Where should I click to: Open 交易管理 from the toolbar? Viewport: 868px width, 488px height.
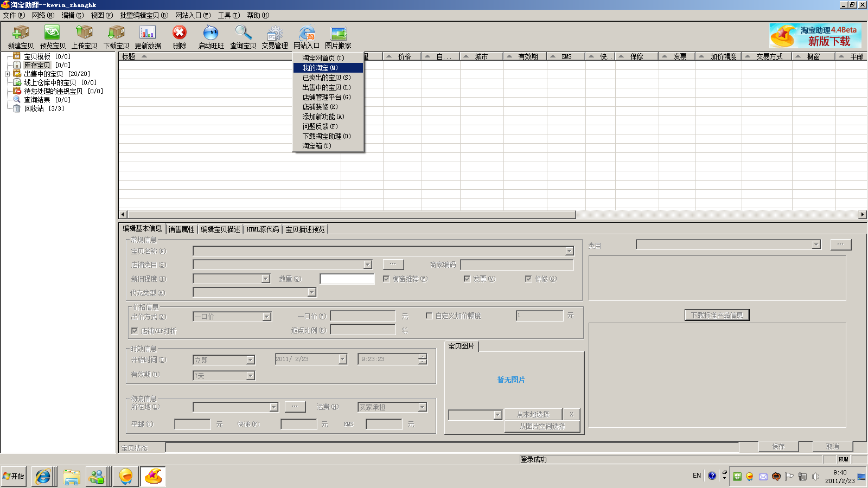(x=275, y=37)
